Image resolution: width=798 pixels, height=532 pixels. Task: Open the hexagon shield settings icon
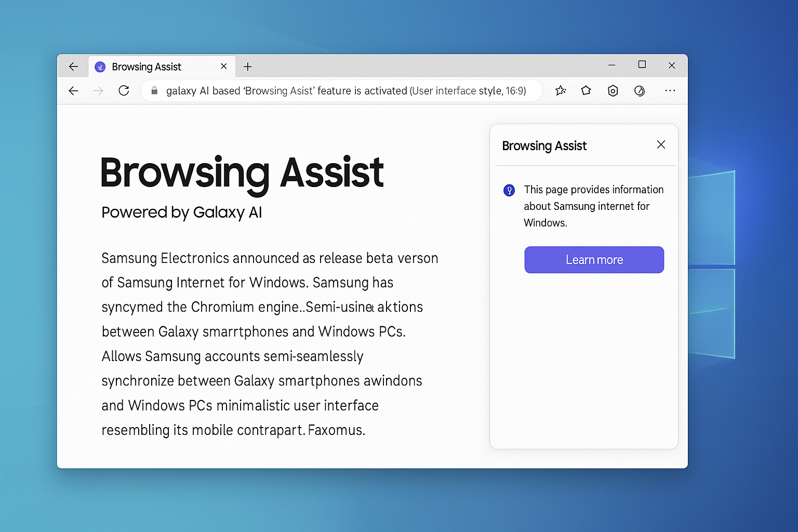click(x=613, y=91)
